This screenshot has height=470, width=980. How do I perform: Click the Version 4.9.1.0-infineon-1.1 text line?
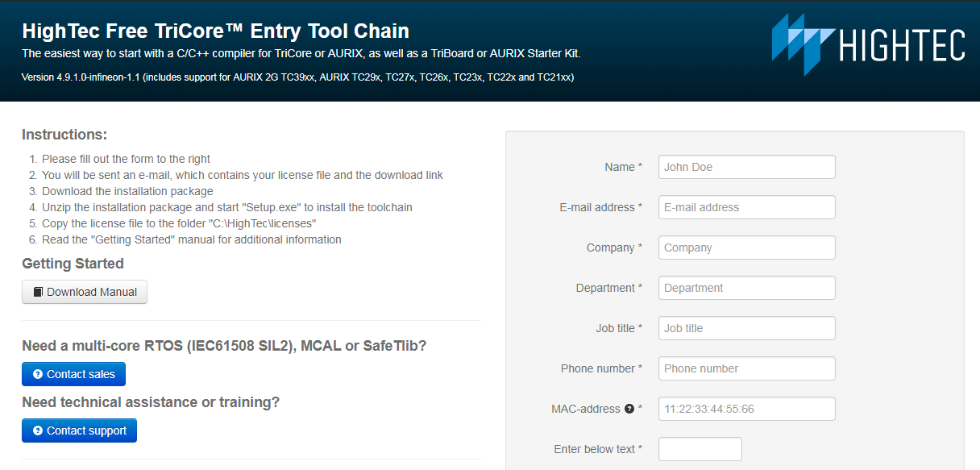tap(298, 77)
